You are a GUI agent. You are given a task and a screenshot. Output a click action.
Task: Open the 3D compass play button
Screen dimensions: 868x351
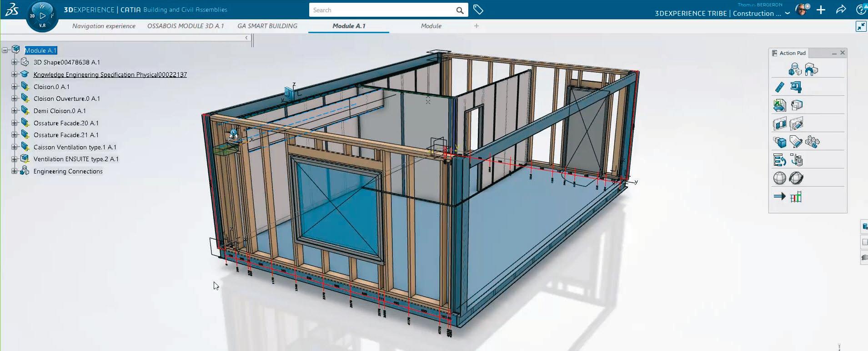pyautogui.click(x=42, y=15)
